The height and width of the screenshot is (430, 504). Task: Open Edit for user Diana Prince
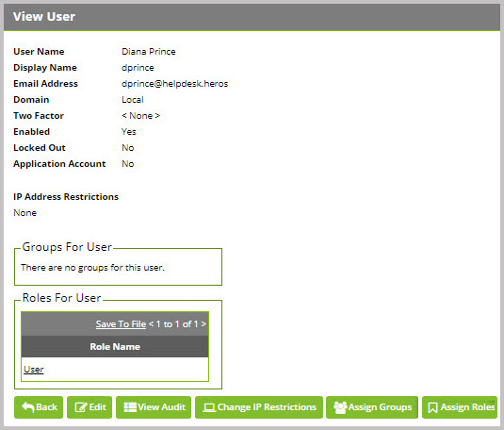(x=89, y=407)
